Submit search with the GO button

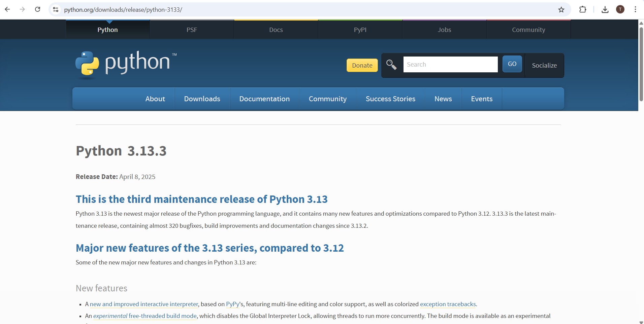point(512,64)
